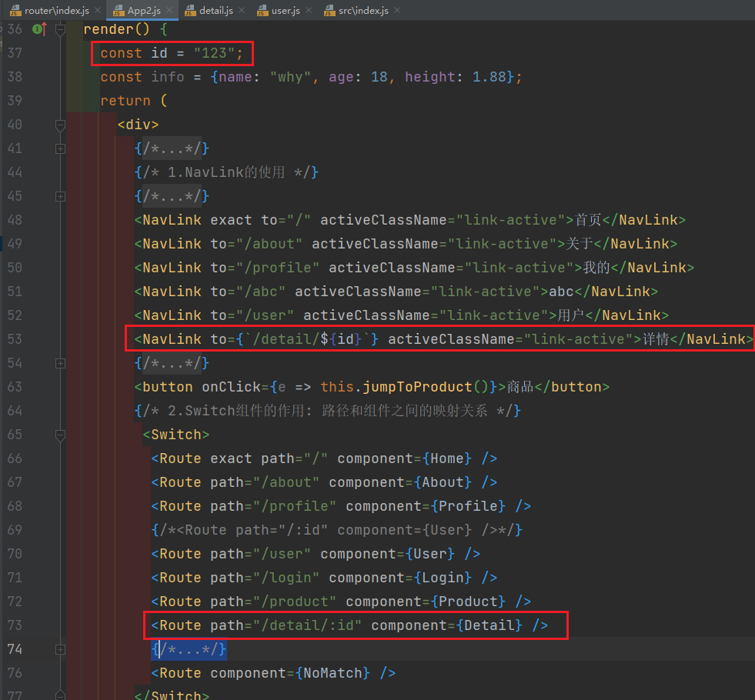
Task: Click the override gutter icon on line 36
Action: 39,29
